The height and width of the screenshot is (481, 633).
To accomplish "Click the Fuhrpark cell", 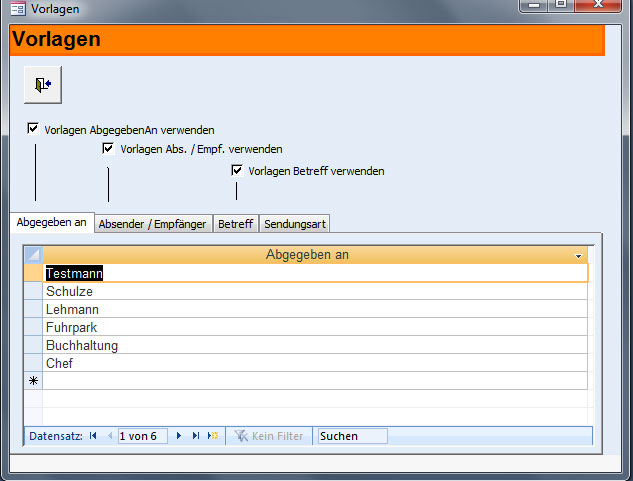I will click(315, 327).
